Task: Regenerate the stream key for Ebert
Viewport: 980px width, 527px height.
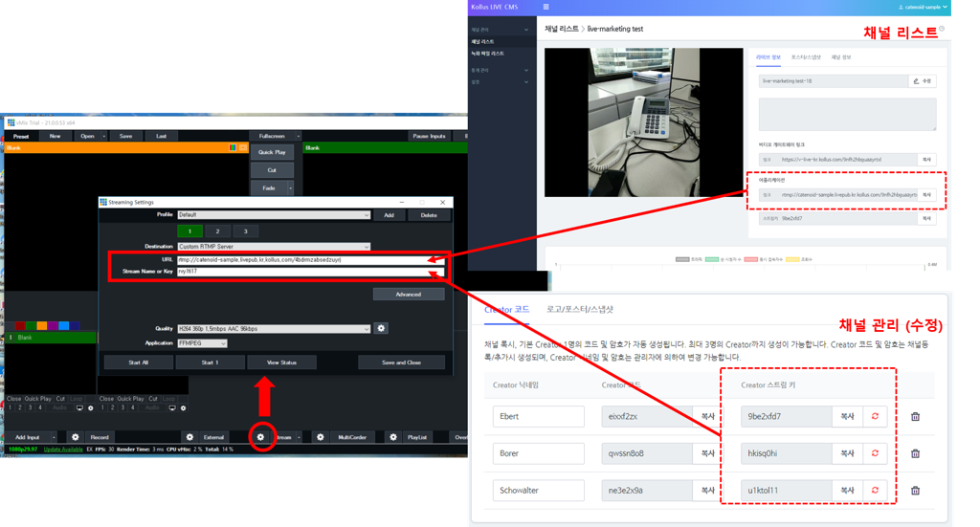Action: click(x=874, y=416)
